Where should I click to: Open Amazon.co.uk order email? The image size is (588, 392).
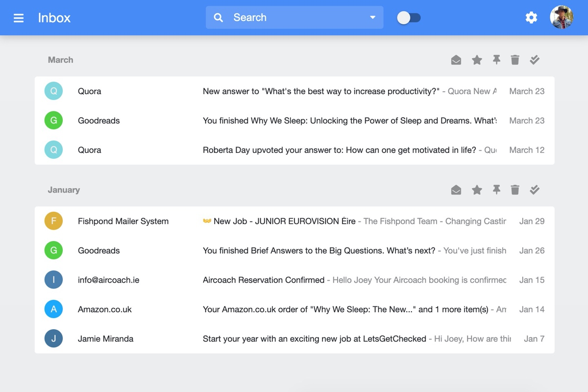[x=294, y=309]
